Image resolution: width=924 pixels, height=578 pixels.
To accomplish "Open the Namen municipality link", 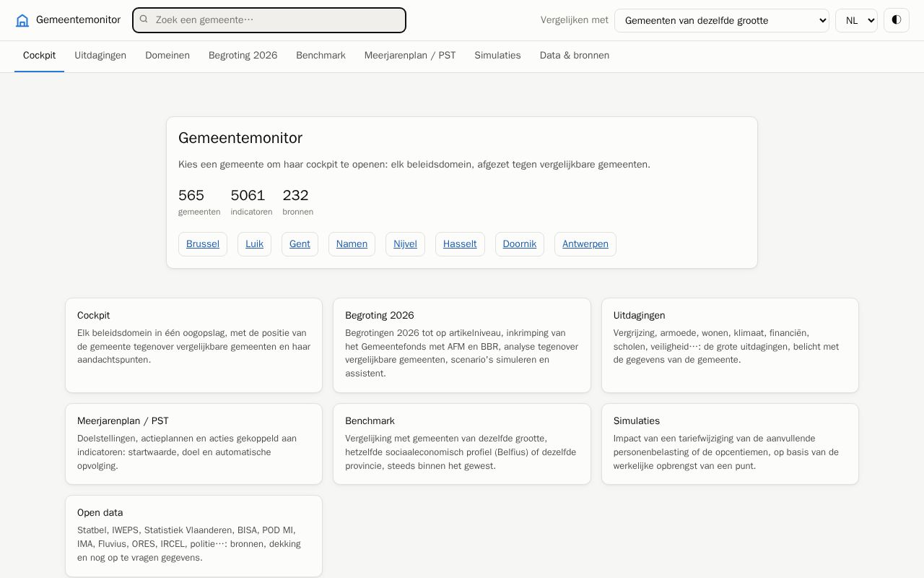I will click(352, 244).
